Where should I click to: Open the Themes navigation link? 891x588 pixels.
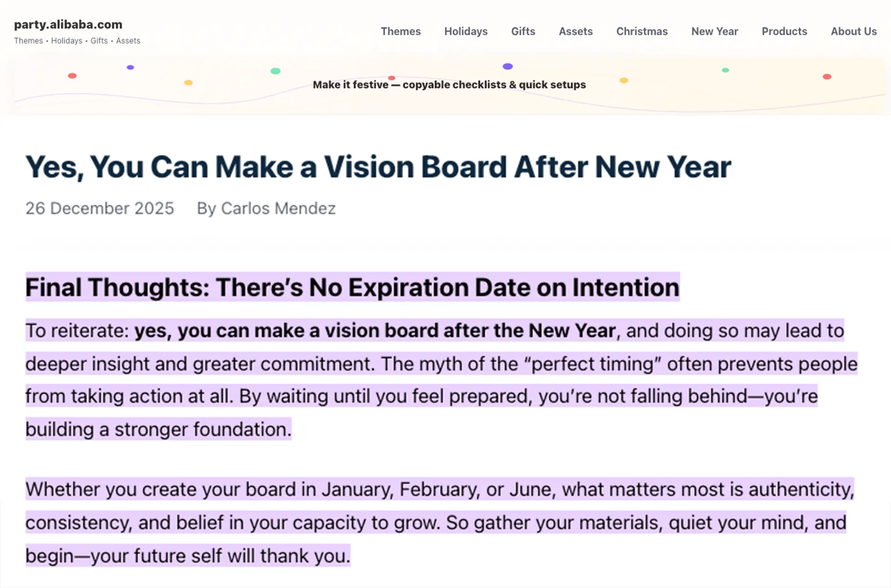coord(400,32)
